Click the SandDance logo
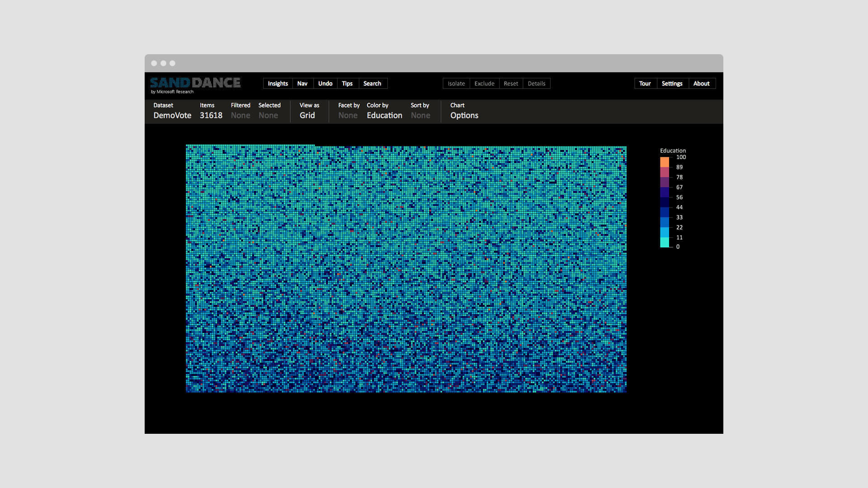Image resolution: width=868 pixels, height=488 pixels. point(195,83)
